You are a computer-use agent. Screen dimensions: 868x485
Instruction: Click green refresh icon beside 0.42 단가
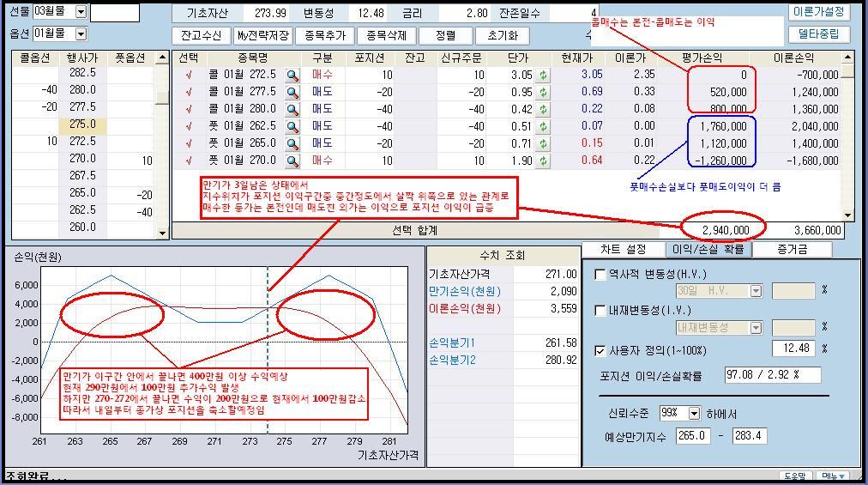point(543,110)
